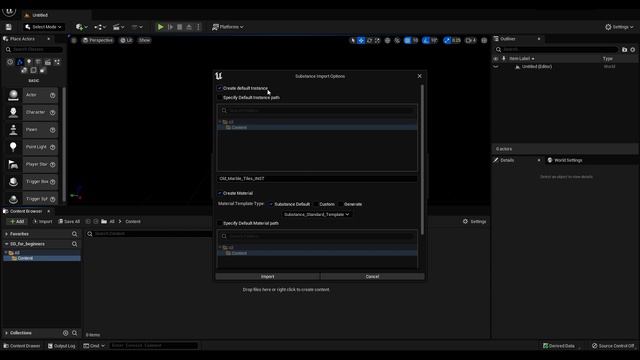This screenshot has width=640, height=360.
Task: Select the Custom material template type
Action: pos(316,204)
